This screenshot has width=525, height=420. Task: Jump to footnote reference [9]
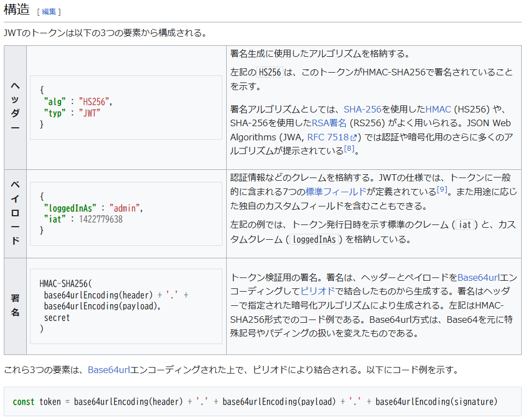442,190
